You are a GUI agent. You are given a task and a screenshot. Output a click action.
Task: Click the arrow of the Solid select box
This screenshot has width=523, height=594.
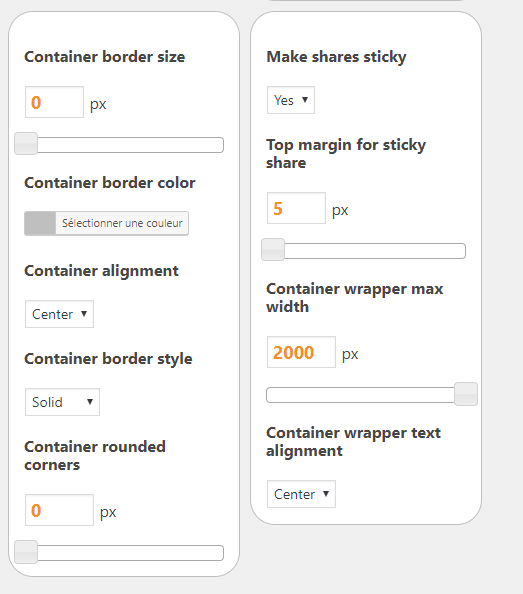coord(90,402)
